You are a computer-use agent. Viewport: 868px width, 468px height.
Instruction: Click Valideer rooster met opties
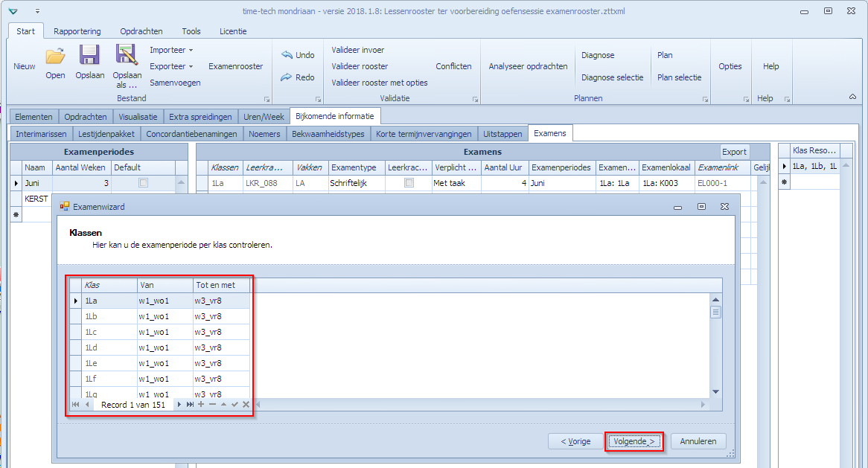coord(380,83)
